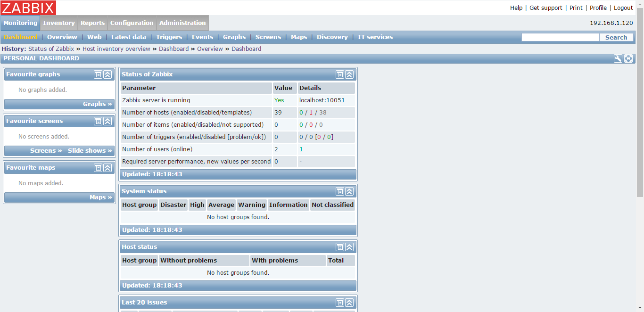Open Overview link in history breadcrumb

[210, 49]
